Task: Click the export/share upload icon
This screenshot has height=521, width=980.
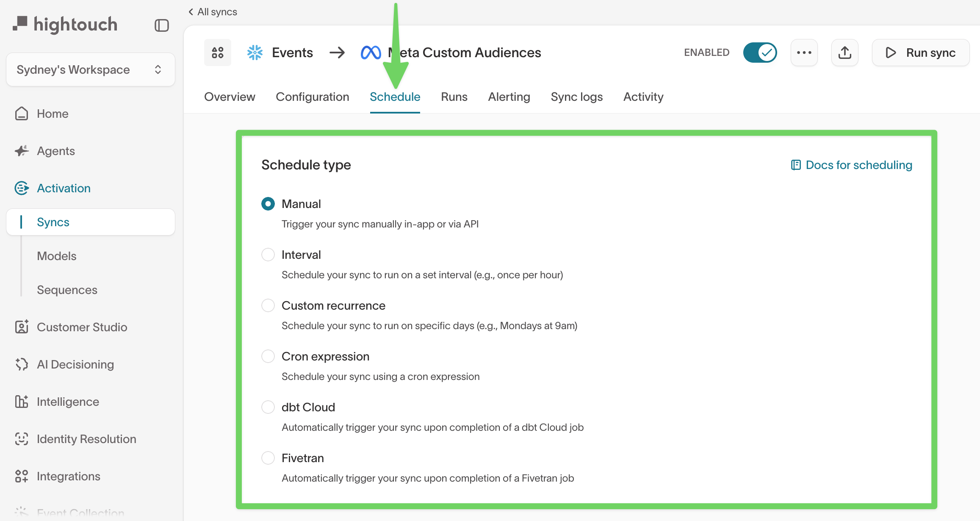Action: point(844,53)
